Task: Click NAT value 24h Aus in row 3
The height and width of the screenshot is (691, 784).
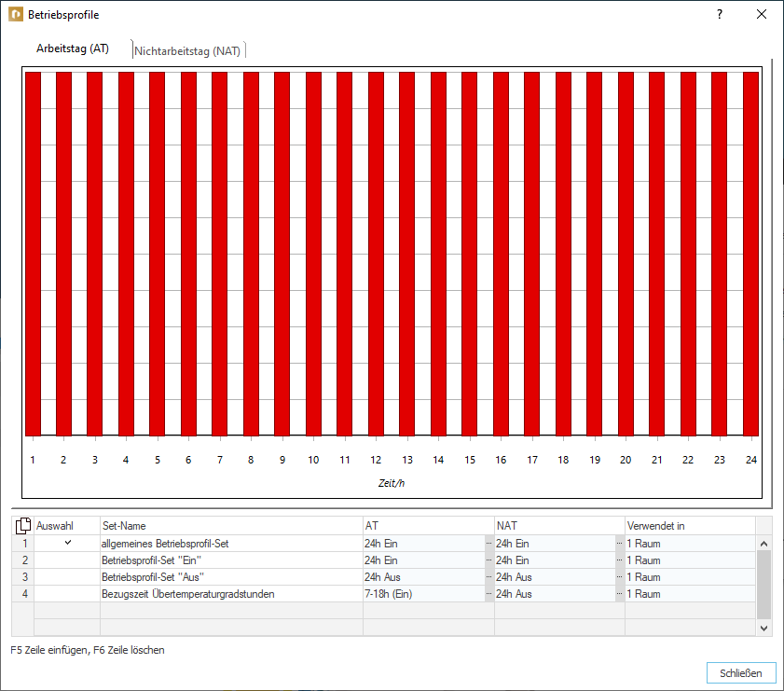Action: pos(514,577)
